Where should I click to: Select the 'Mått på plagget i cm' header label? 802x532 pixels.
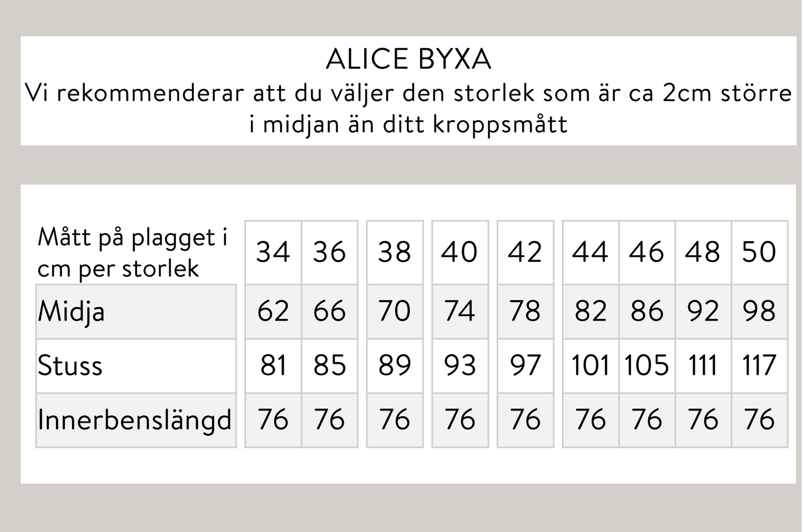pyautogui.click(x=133, y=253)
